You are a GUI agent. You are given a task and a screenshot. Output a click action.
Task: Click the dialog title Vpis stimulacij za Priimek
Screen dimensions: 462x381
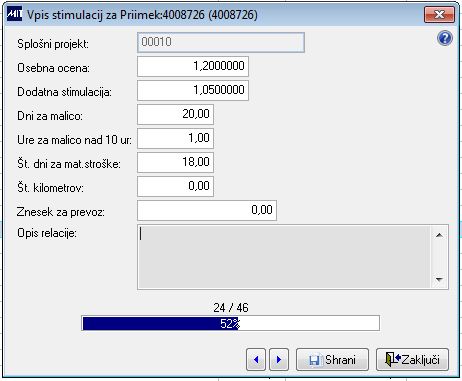pyautogui.click(x=142, y=15)
